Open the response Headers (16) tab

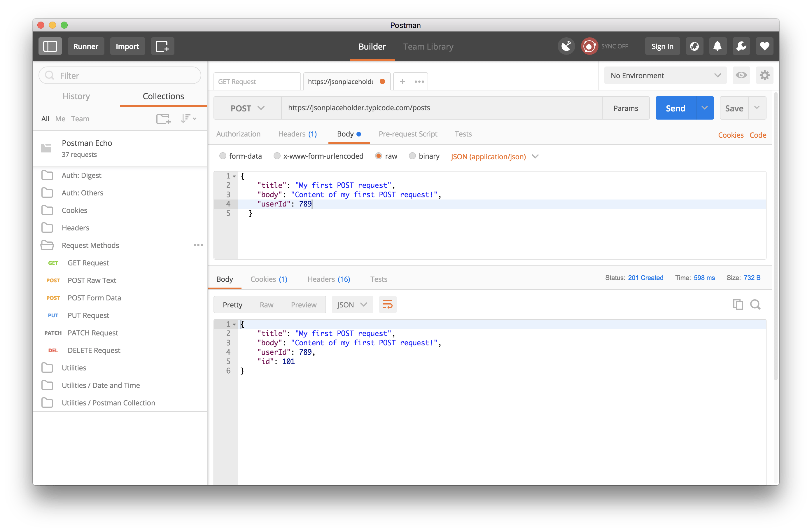(x=328, y=279)
